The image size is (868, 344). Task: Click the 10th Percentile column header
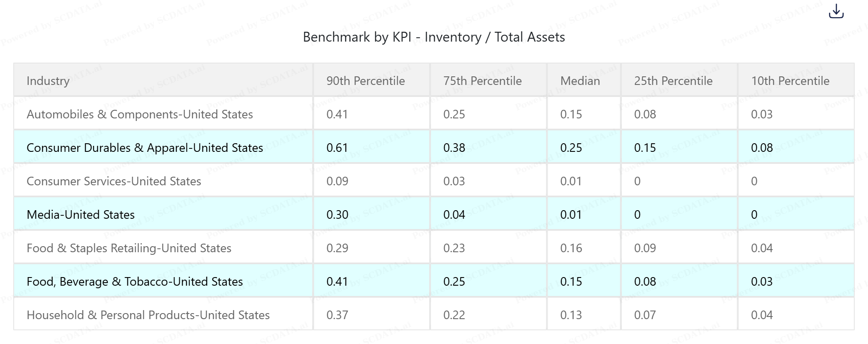(790, 81)
